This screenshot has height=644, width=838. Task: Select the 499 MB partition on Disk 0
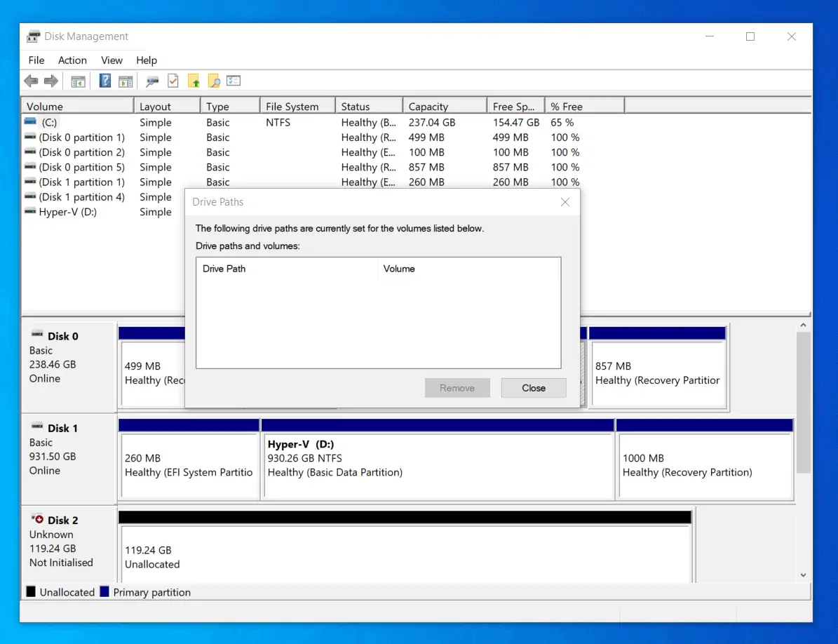coord(151,368)
